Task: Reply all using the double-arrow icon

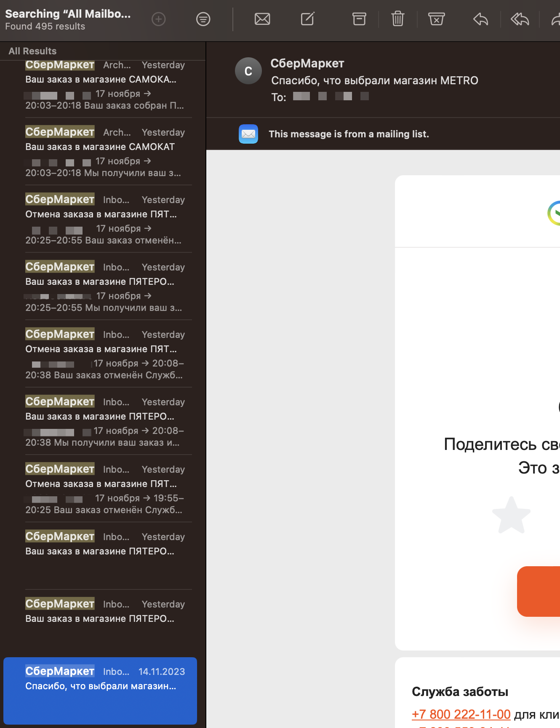Action: [x=520, y=19]
